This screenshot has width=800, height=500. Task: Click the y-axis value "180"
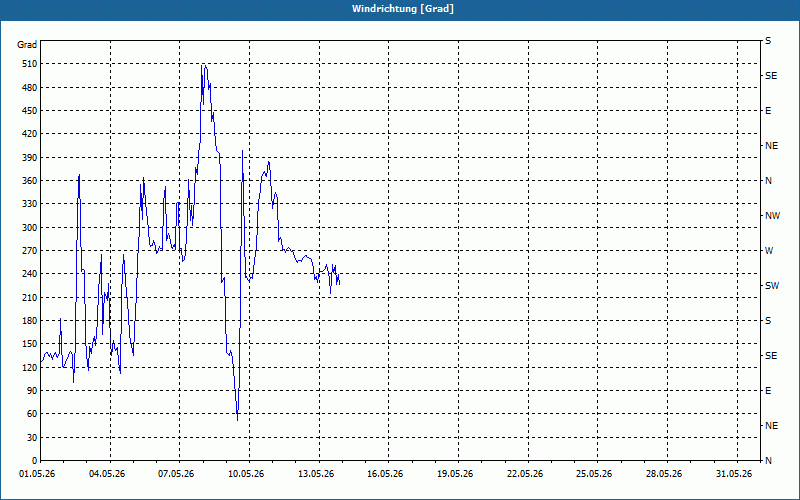point(29,321)
